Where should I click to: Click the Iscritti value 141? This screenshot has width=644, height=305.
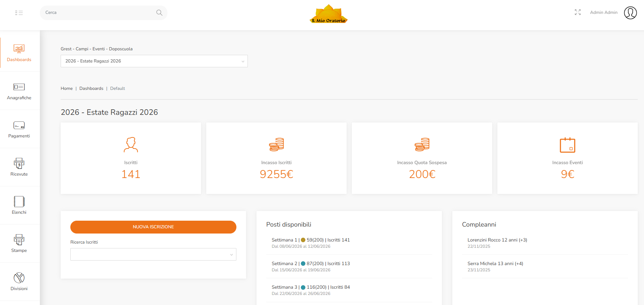tap(131, 174)
